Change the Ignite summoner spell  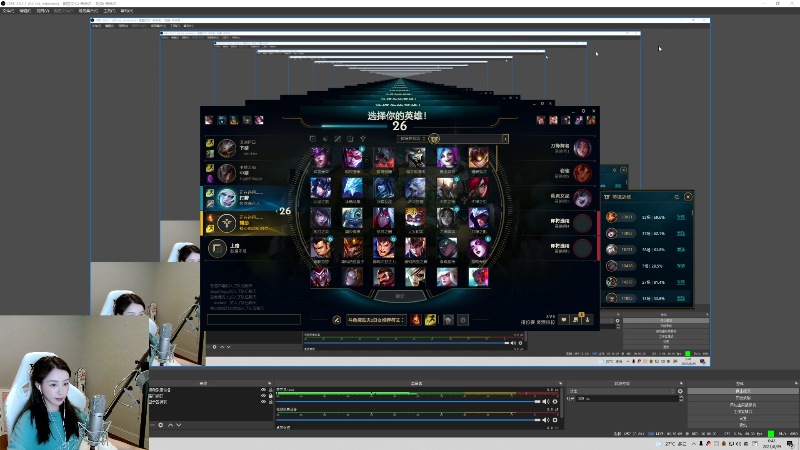click(416, 320)
